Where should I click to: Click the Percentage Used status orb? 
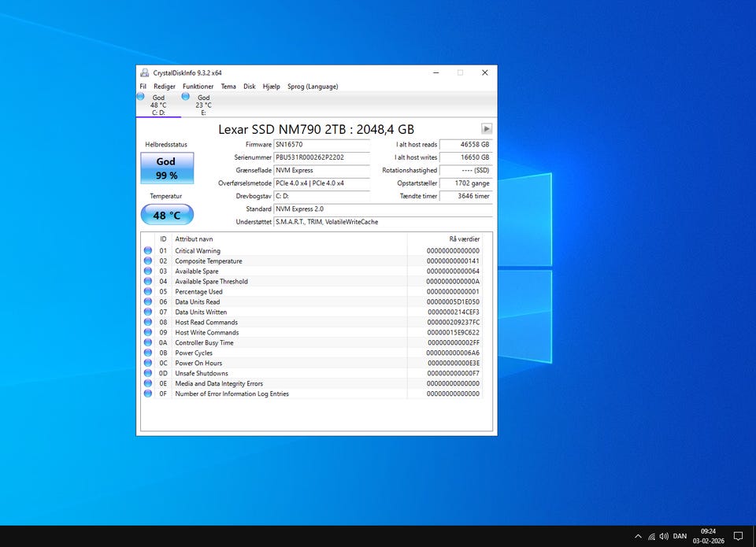pyautogui.click(x=148, y=292)
